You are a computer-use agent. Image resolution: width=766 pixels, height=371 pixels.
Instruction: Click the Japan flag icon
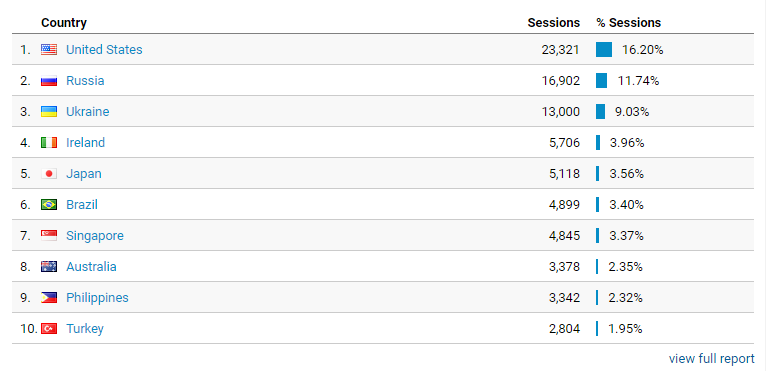49,174
